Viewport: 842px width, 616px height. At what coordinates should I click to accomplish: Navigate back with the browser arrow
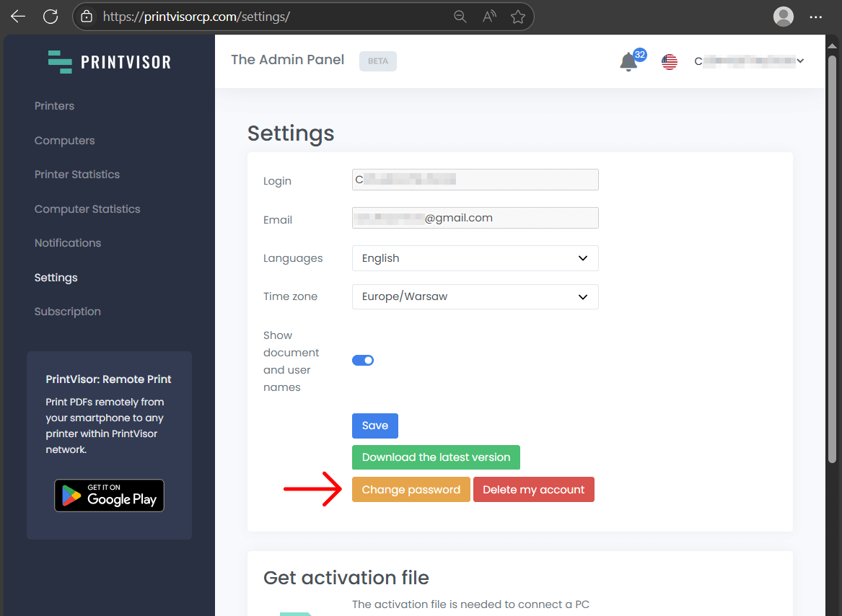(x=17, y=16)
